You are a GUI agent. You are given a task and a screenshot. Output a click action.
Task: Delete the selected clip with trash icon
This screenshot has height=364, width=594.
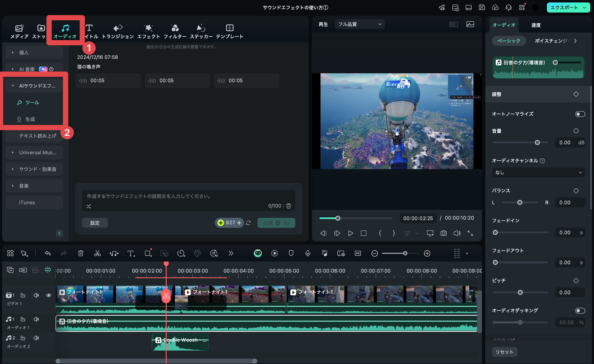[x=81, y=253]
